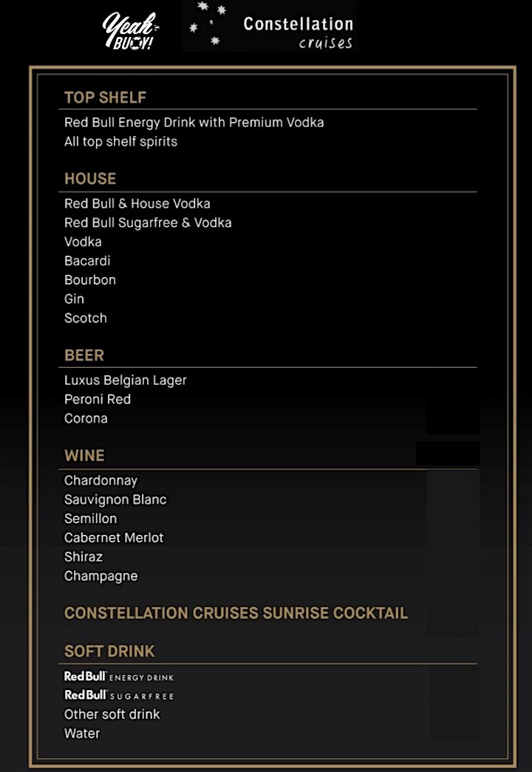Click the Red Bull Energy Drink logo
The height and width of the screenshot is (772, 532).
point(119,677)
